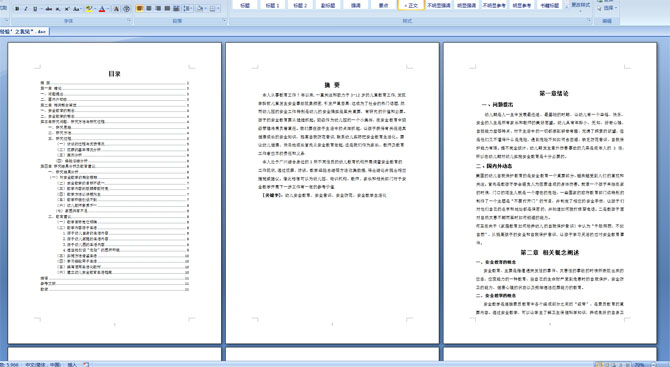
Task: Toggle bold formatting in the ribbon
Action: pos(17,9)
